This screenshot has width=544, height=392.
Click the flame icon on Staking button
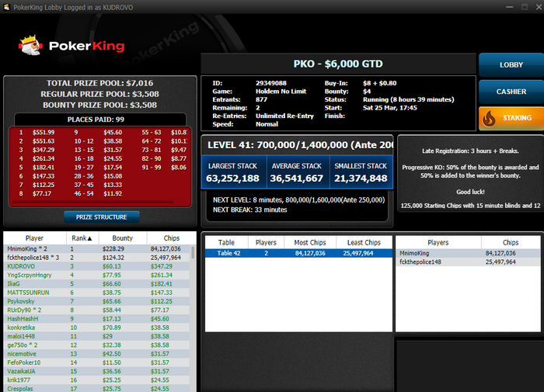click(489, 119)
